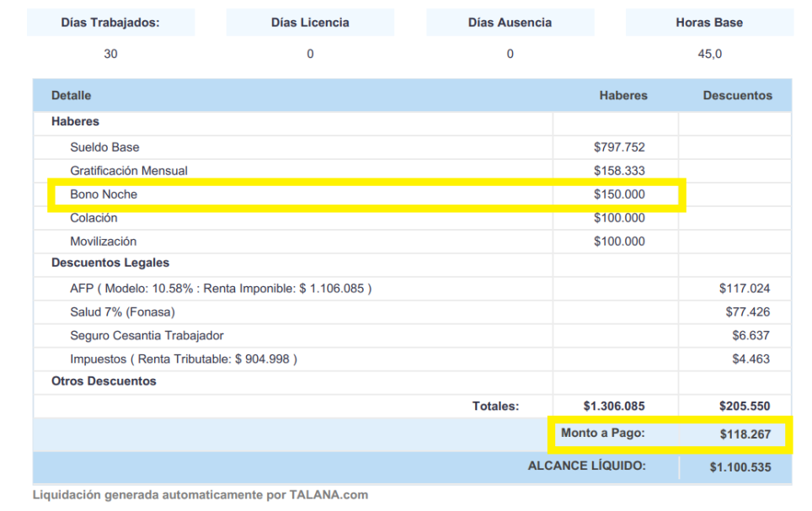Select the Sueldo Base row label
This screenshot has width=812, height=511.
click(x=104, y=147)
